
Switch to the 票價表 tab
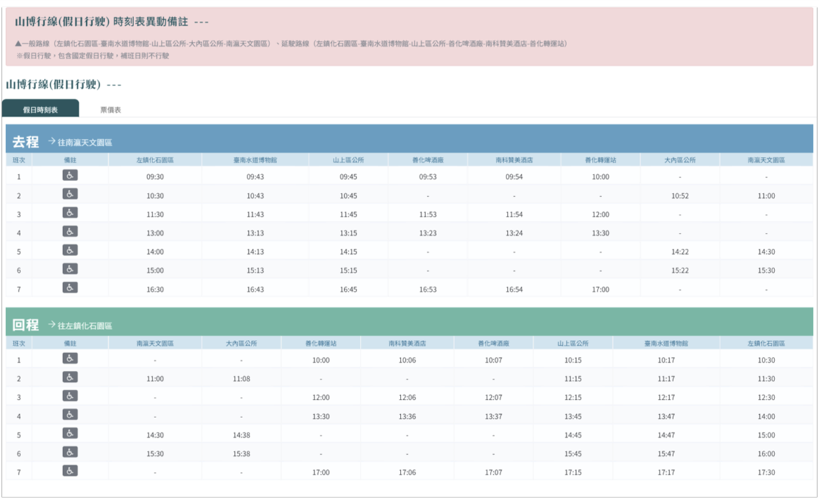click(x=110, y=110)
